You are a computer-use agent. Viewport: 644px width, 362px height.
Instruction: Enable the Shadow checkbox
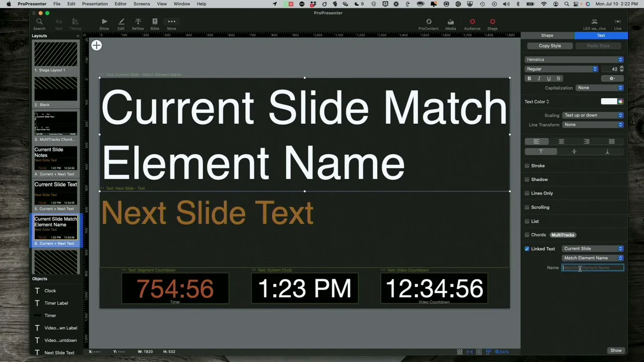click(527, 179)
